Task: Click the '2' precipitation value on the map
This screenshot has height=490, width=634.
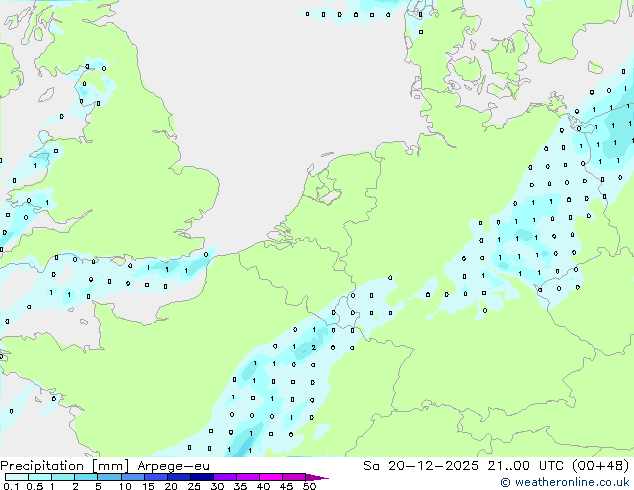Action: coord(314,347)
